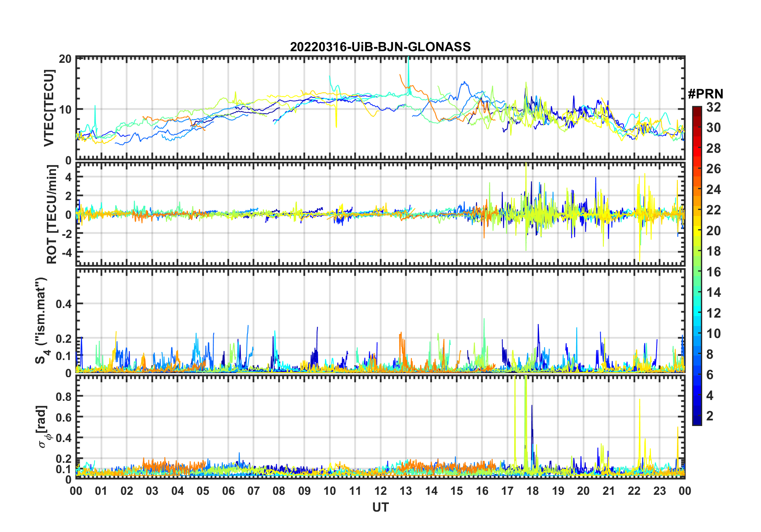
Task: Click UT axis hour label 05
Action: coord(203,491)
